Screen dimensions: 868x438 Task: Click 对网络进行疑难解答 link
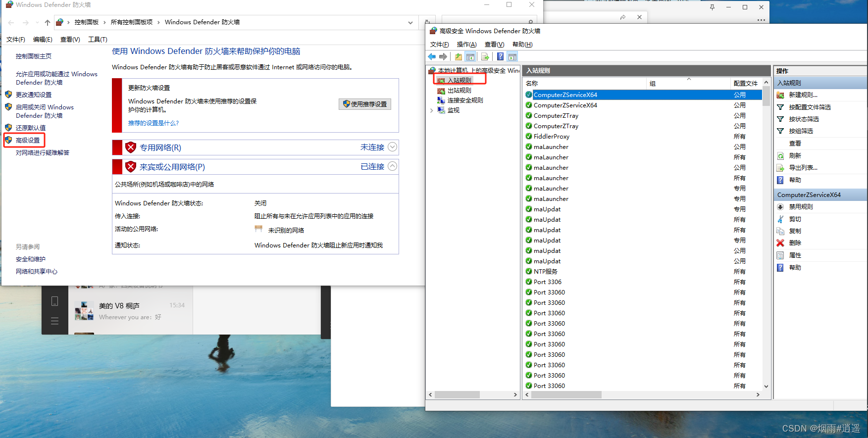pyautogui.click(x=43, y=153)
